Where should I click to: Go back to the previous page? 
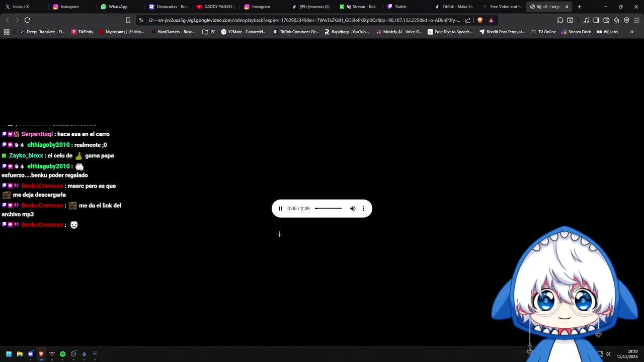(7, 20)
